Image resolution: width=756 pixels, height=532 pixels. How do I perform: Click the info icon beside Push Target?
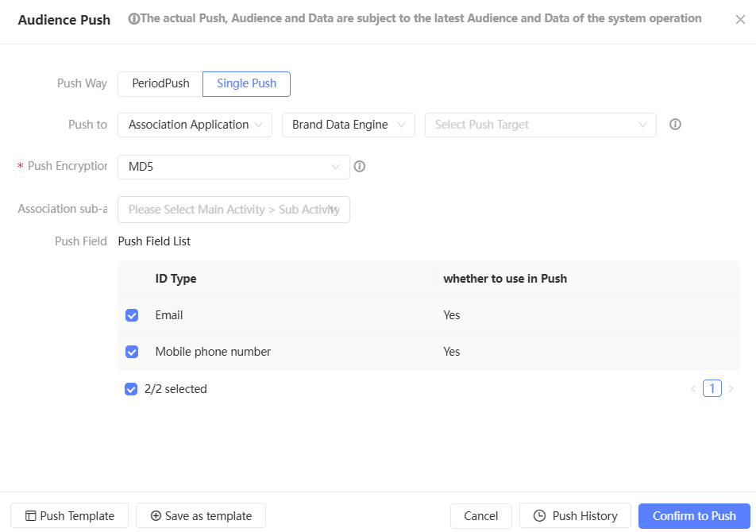click(x=676, y=125)
